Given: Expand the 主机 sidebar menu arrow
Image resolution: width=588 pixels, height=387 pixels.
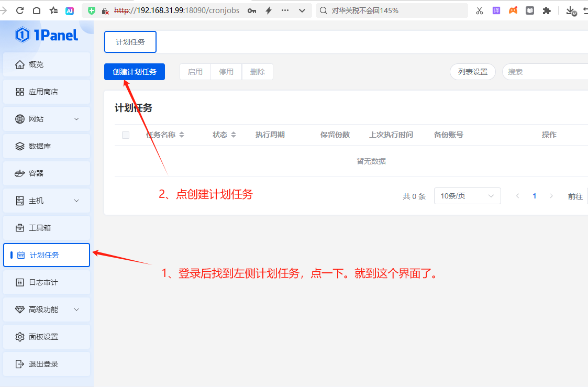Looking at the screenshot, I should 76,201.
